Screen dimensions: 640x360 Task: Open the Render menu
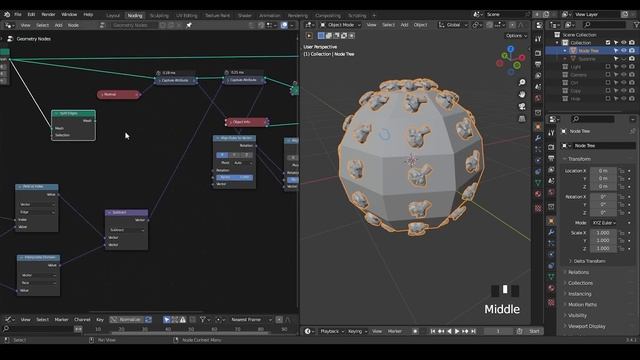point(48,14)
